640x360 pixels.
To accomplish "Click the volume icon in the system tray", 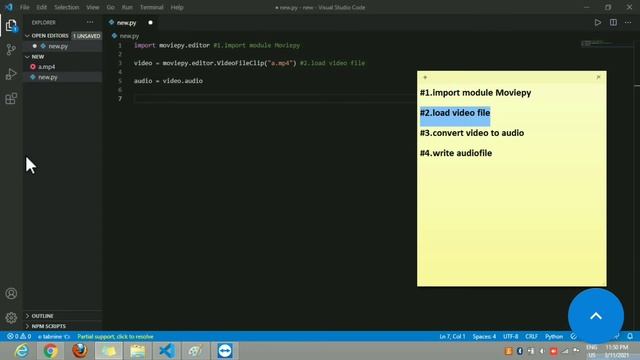I will click(x=542, y=351).
